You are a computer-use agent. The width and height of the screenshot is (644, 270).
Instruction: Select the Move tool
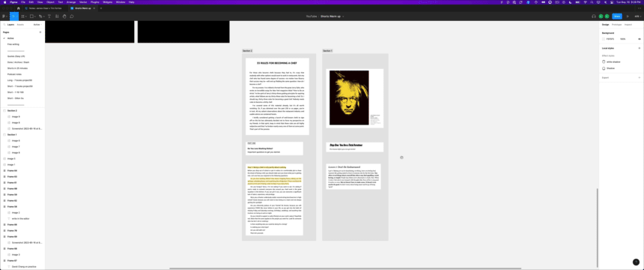coord(13,16)
